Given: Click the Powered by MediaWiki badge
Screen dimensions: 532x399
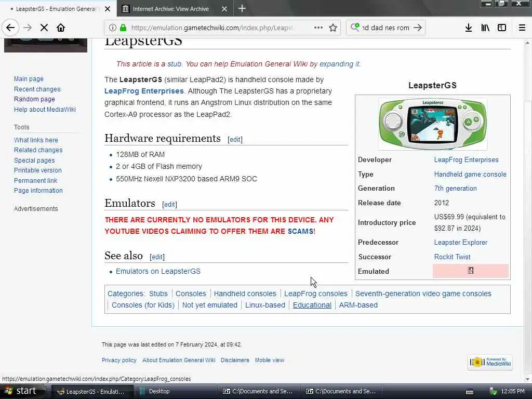Looking at the screenshot, I should coord(490,362).
